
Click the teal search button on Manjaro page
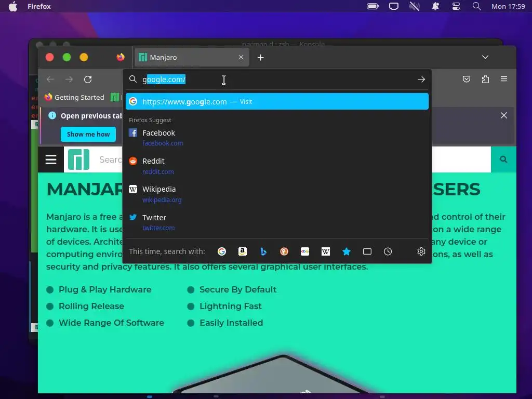pos(503,159)
